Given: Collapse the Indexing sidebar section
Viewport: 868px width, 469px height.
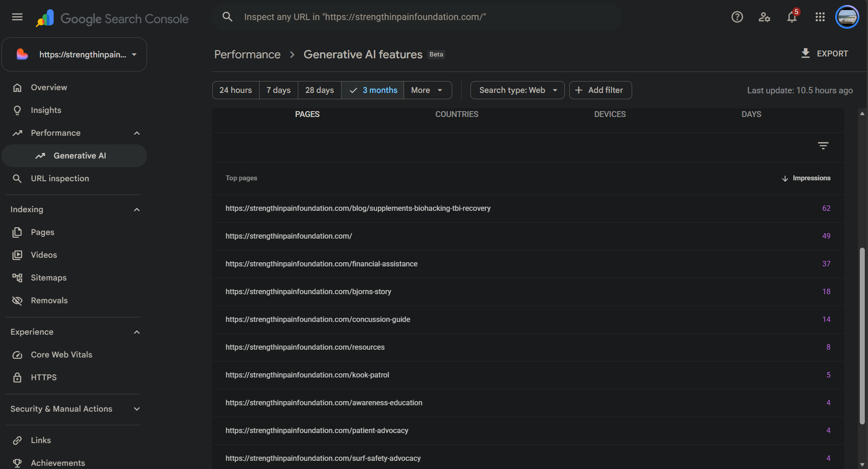Looking at the screenshot, I should 137,209.
